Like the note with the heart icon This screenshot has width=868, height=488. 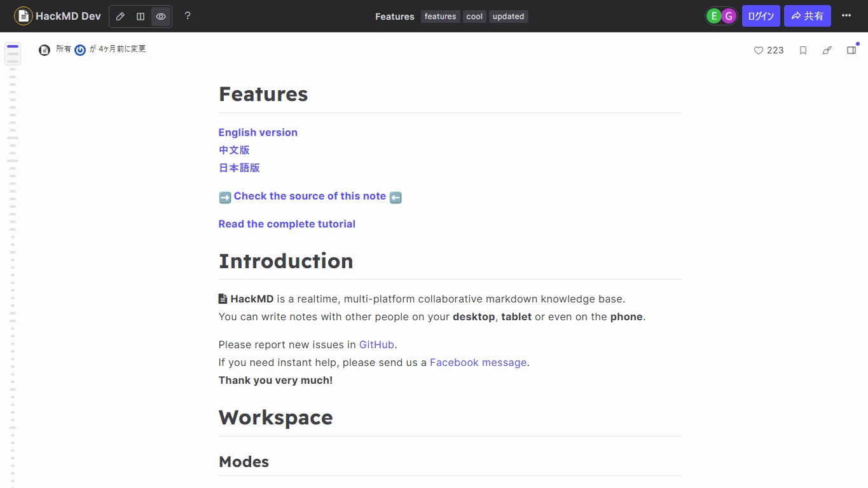tap(759, 50)
